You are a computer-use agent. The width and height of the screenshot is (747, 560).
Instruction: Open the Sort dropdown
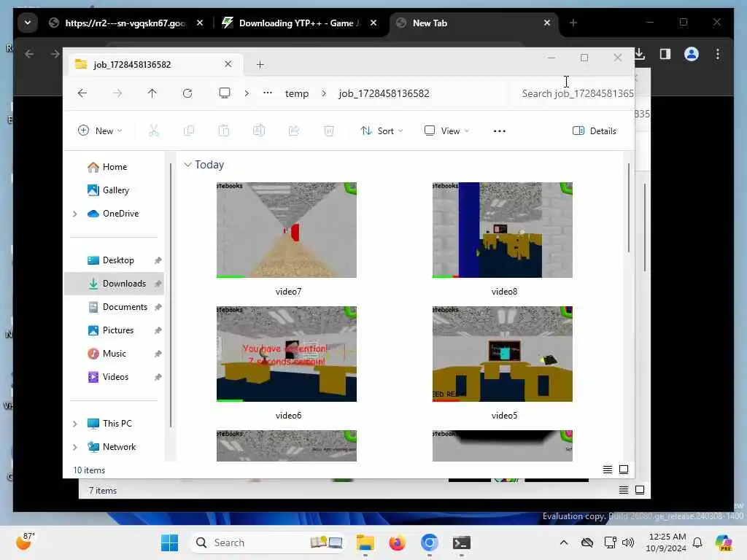tap(382, 131)
